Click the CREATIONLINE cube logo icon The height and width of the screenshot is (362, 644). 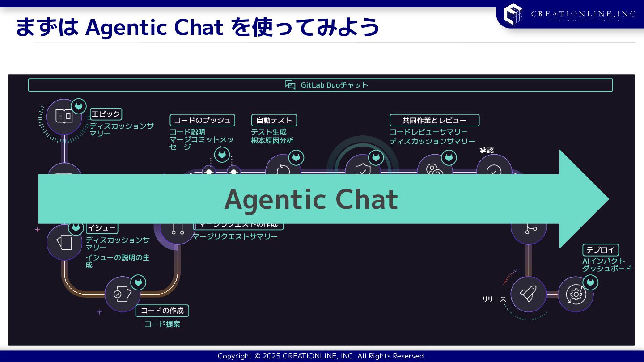coord(513,13)
